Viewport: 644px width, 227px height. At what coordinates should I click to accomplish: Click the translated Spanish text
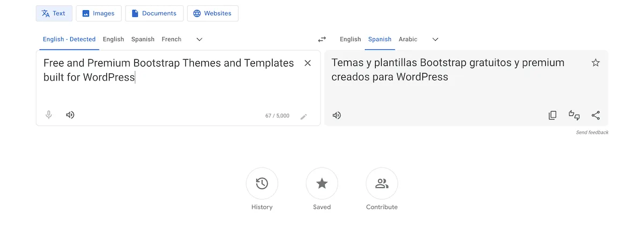click(x=448, y=70)
